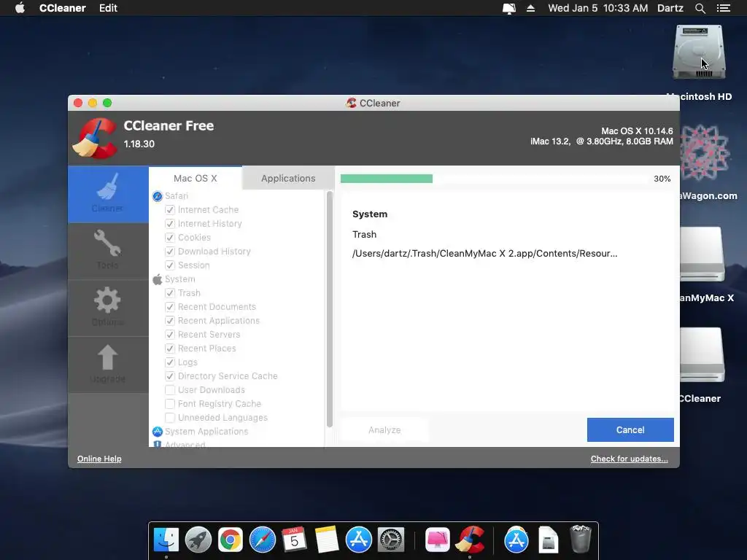This screenshot has width=747, height=560.
Task: Toggle Recent Applications checkbox
Action: 169,321
